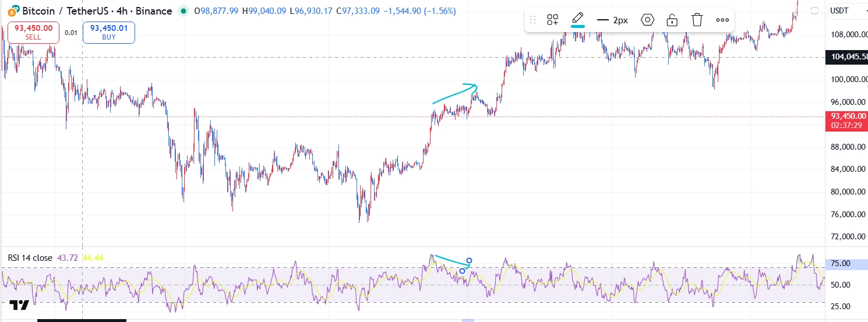Open drawing settings hexagon icon
The image size is (868, 322).
tap(647, 20)
